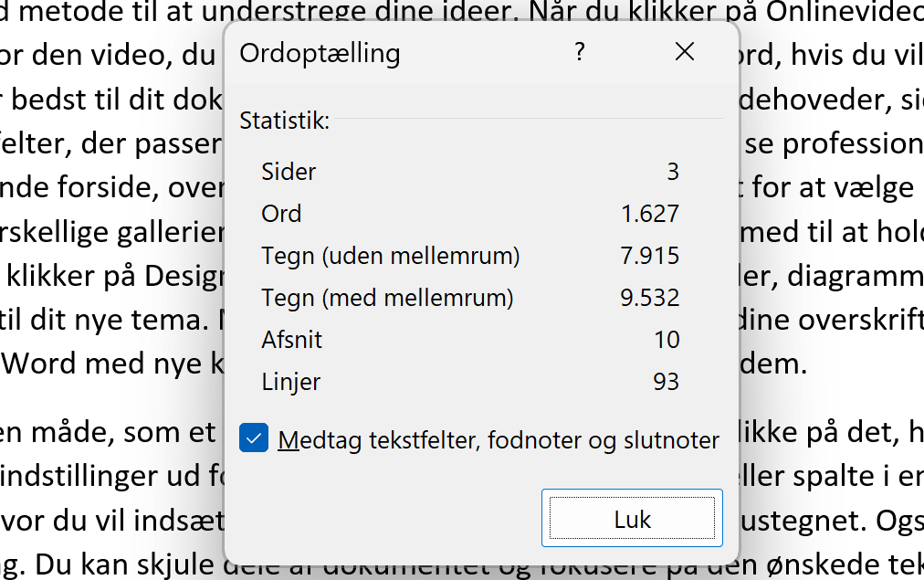Click the Help (?) icon in Ordoptælling dialog
924x580 pixels.
click(x=579, y=52)
